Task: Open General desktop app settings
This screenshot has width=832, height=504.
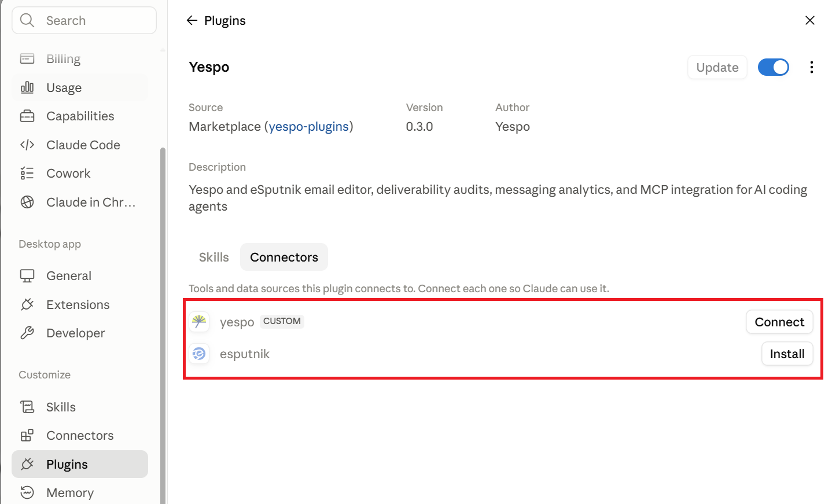Action: [x=80, y=276]
